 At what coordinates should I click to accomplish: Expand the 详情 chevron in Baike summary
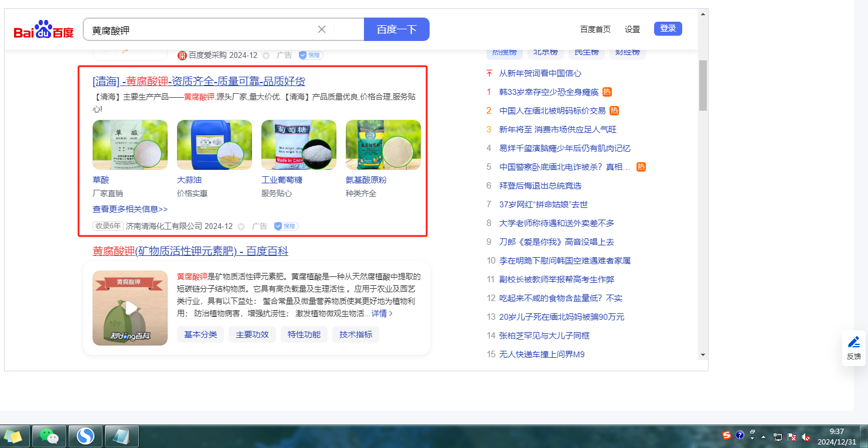click(x=391, y=313)
